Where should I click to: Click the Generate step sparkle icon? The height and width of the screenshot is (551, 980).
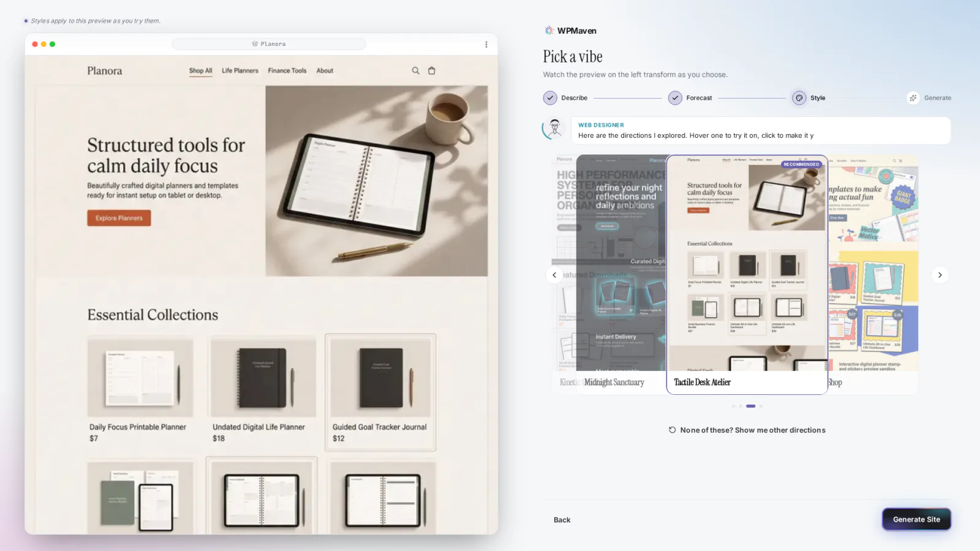[x=913, y=98]
